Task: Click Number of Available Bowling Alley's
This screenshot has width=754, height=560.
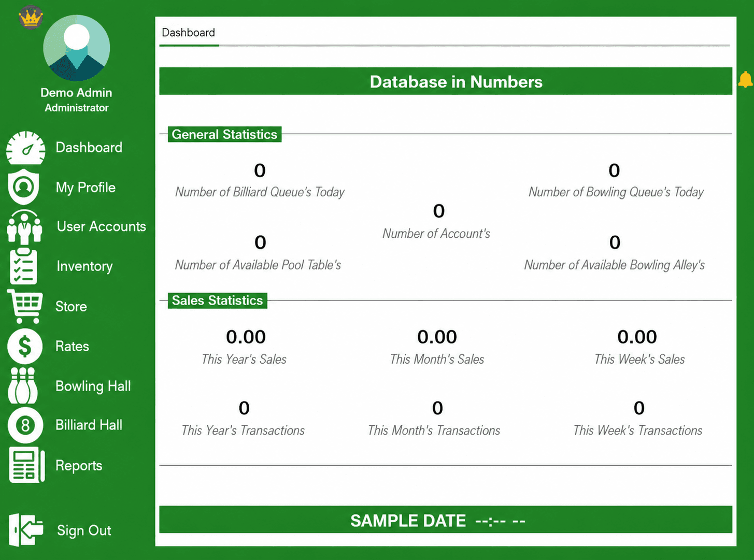Action: [615, 265]
